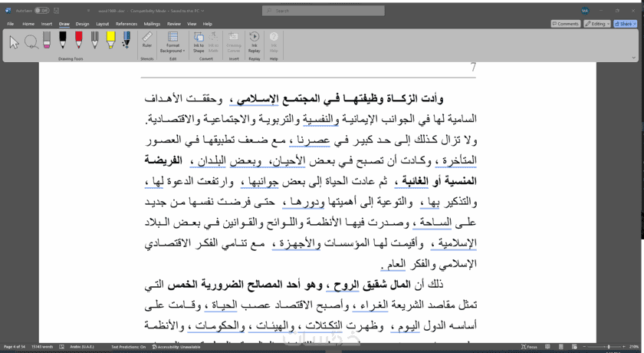Open the Format Background dropdown
Viewport: 644px width, 353px height.
click(172, 42)
